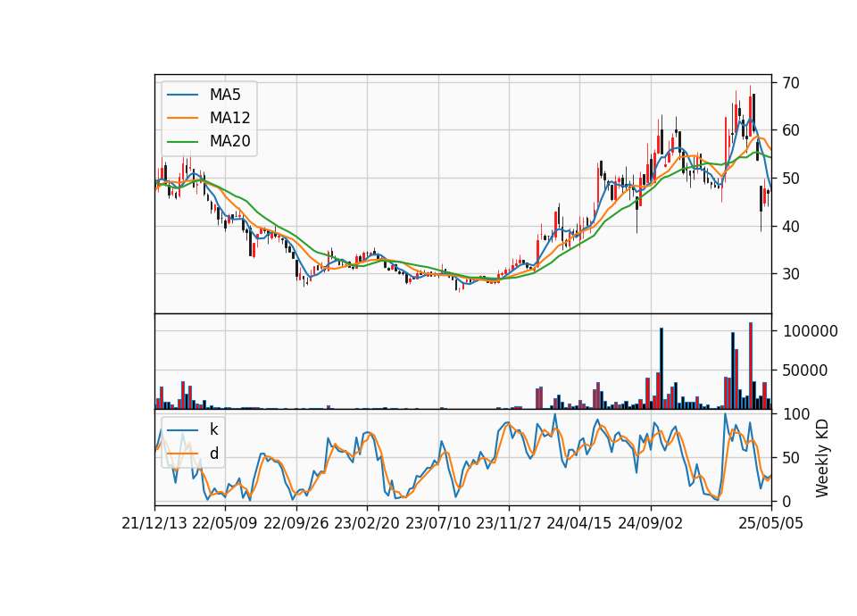Click the 23/02/20 date tick label

tap(367, 523)
